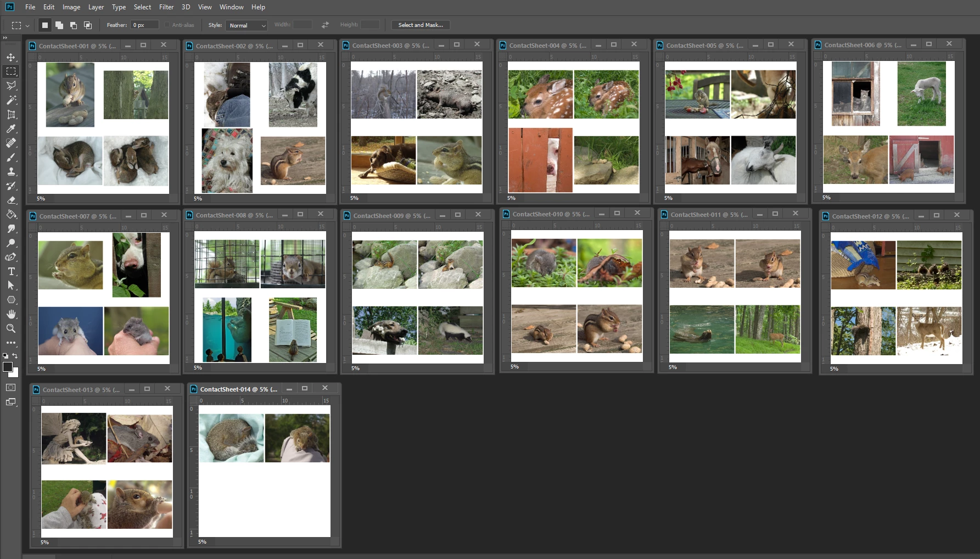Click the Select and Mask button

pos(421,25)
